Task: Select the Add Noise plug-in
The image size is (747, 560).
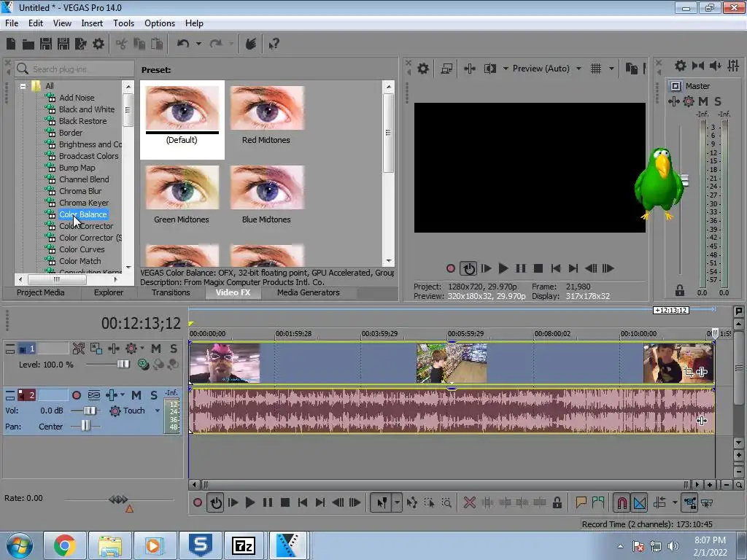Action: pyautogui.click(x=77, y=98)
